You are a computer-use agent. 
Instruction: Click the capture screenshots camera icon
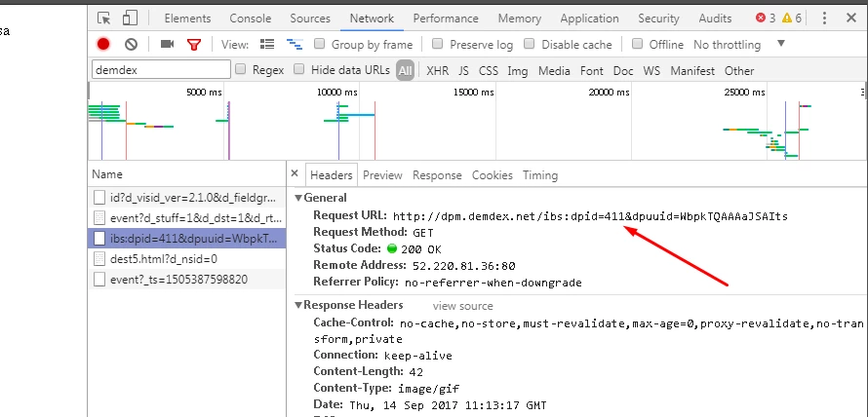(167, 44)
